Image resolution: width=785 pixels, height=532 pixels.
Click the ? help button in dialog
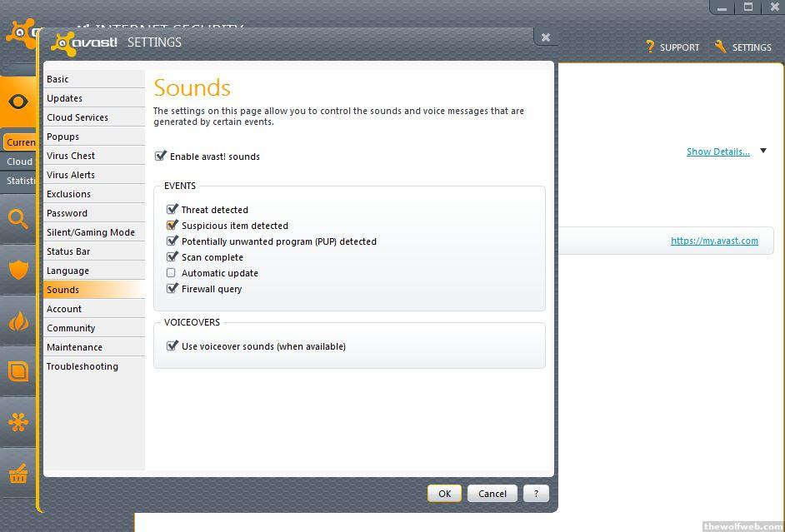pos(536,493)
